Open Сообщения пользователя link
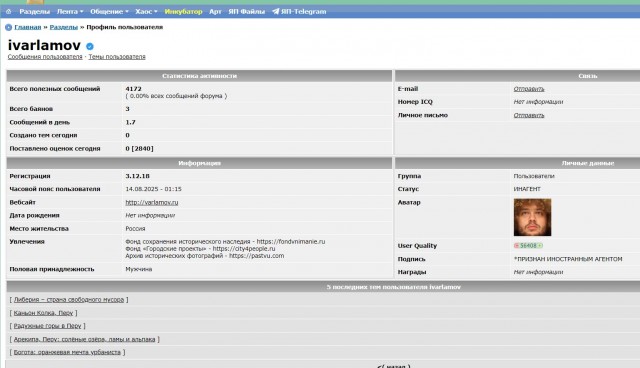This screenshot has width=640, height=368. point(45,57)
